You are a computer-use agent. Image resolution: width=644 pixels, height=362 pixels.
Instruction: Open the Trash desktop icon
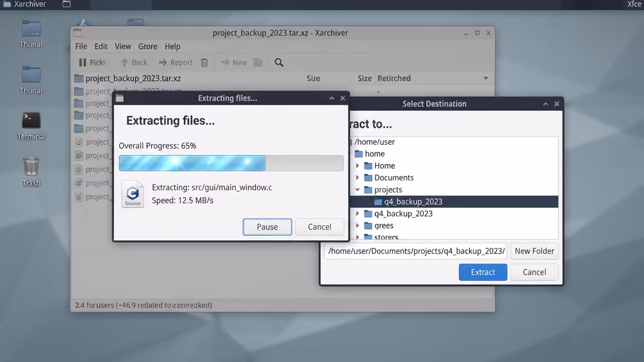pos(31,172)
